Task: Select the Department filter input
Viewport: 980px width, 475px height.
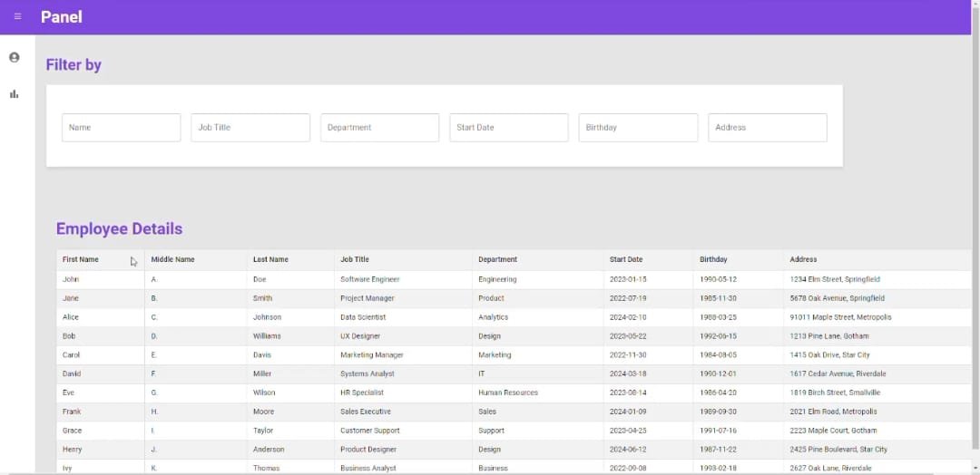Action: (x=379, y=128)
